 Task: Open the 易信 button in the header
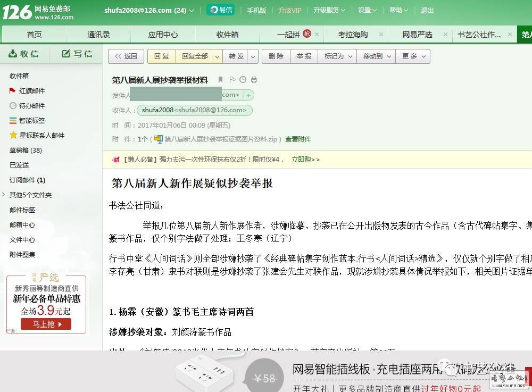[x=220, y=10]
